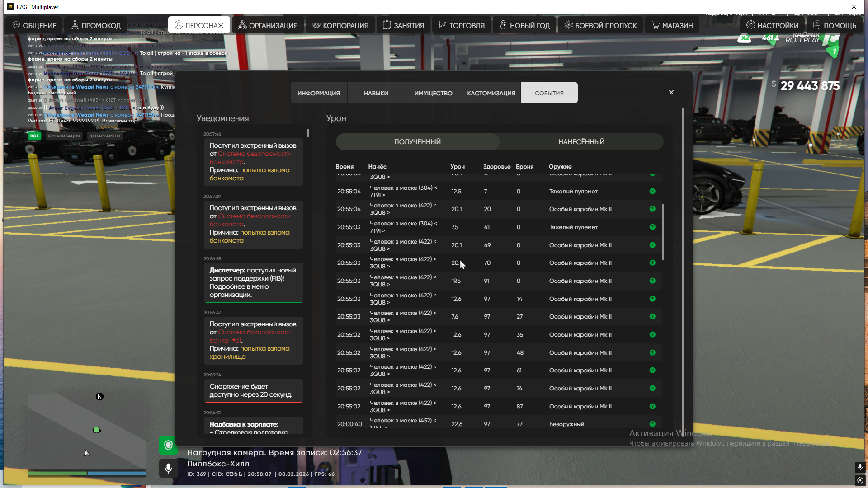Click the microphone icon button
868x488 pixels.
coord(168,468)
